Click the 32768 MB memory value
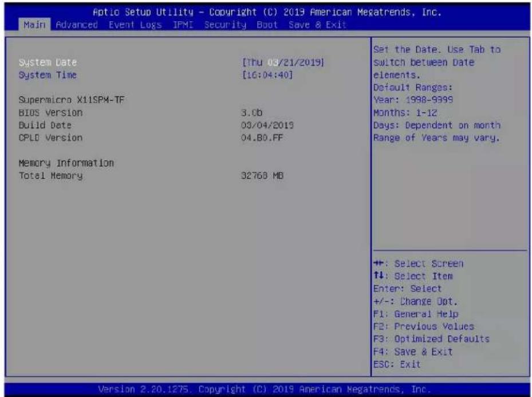This screenshot has height=397, width=532. click(262, 176)
